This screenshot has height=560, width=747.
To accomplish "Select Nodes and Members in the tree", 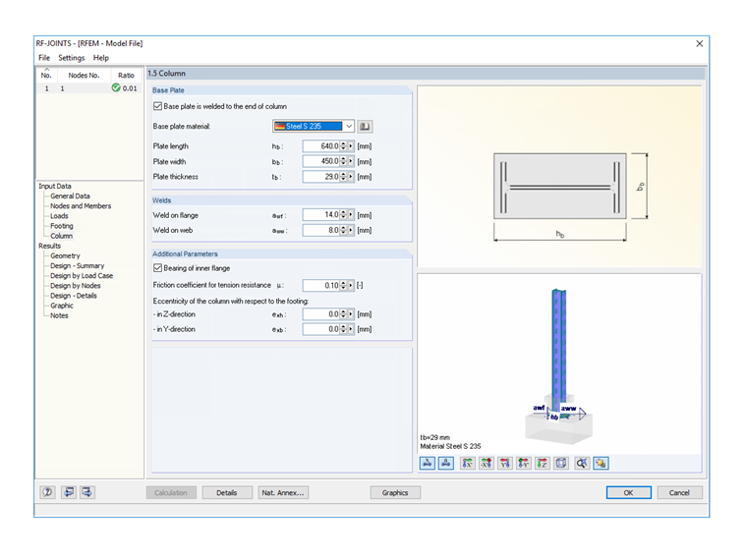I will tap(81, 205).
